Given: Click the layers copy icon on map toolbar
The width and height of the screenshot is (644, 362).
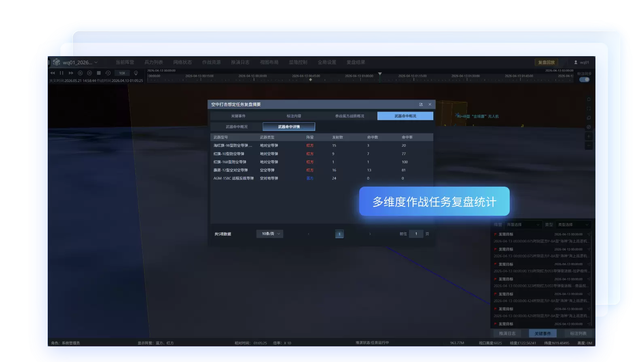Looking at the screenshot, I should [589, 118].
